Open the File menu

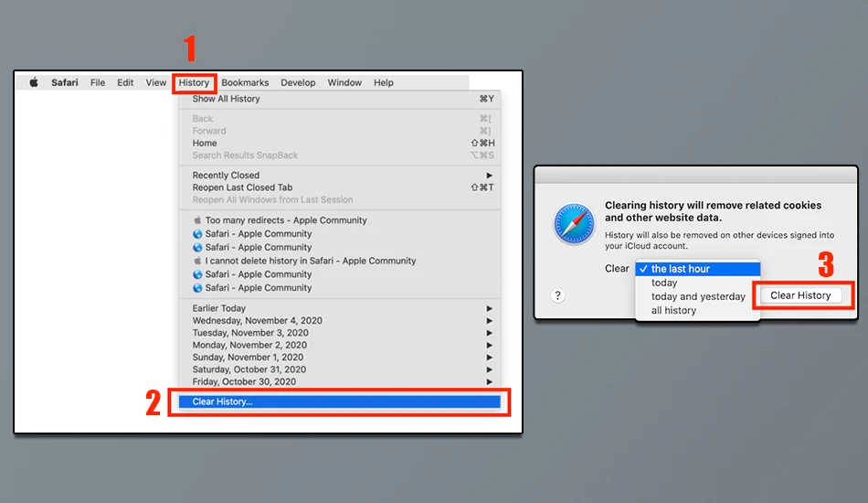point(98,82)
